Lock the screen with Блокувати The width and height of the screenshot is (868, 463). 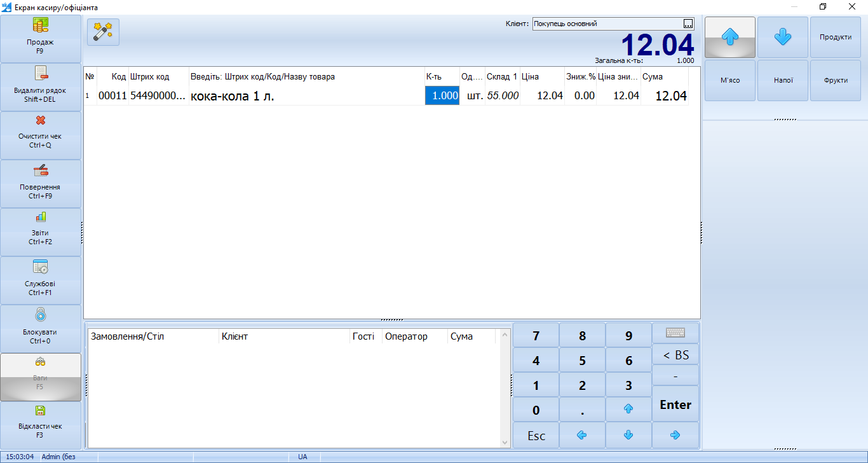(41, 329)
